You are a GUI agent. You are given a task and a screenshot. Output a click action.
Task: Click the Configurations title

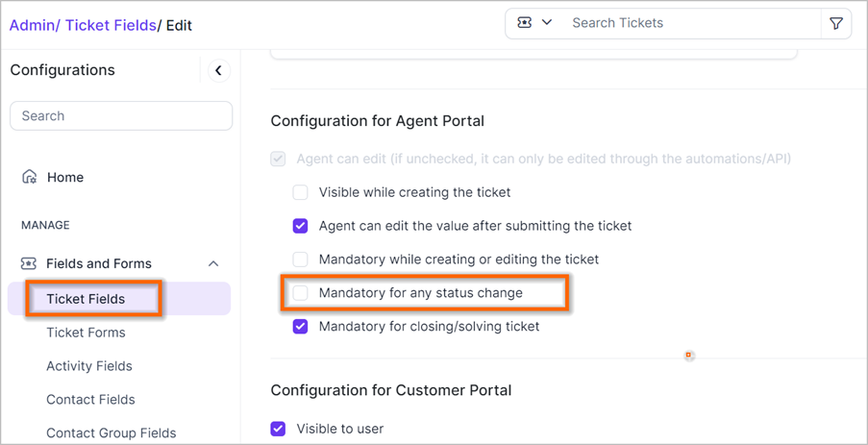62,70
